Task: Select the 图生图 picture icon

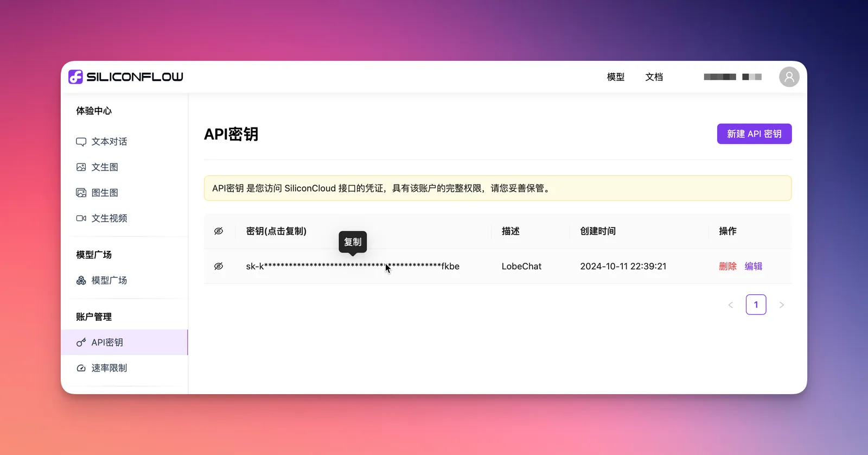Action: 81,193
